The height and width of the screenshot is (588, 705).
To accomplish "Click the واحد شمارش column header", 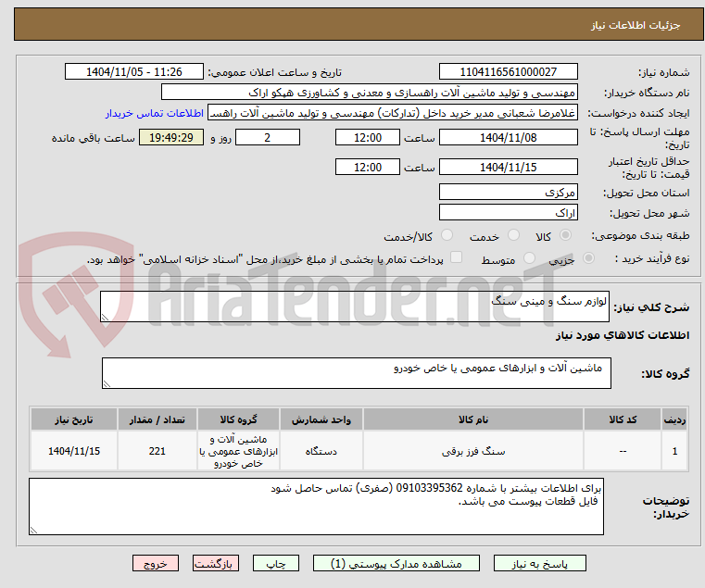I will [x=321, y=419].
